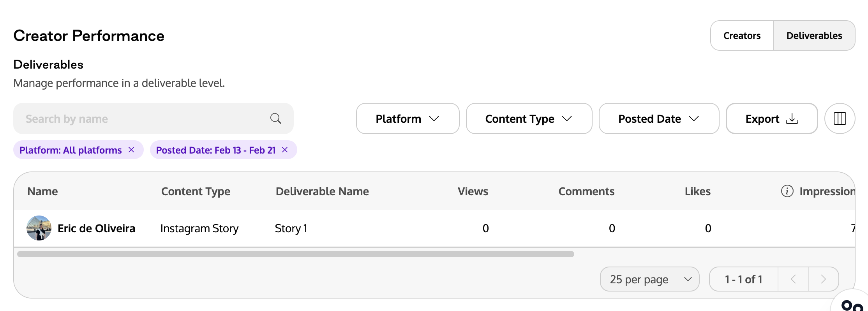Sort by the Content Type column header

click(196, 191)
